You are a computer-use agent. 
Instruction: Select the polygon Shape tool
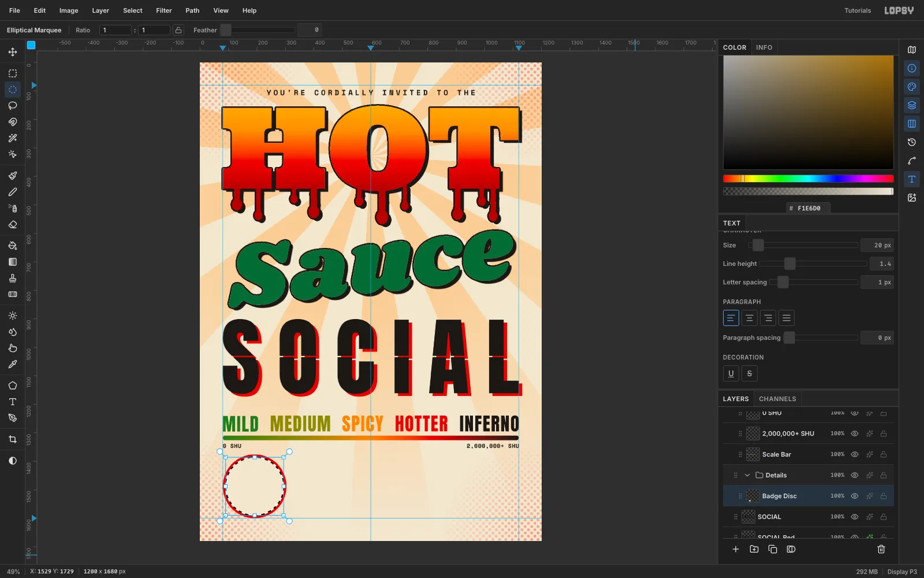tap(13, 386)
